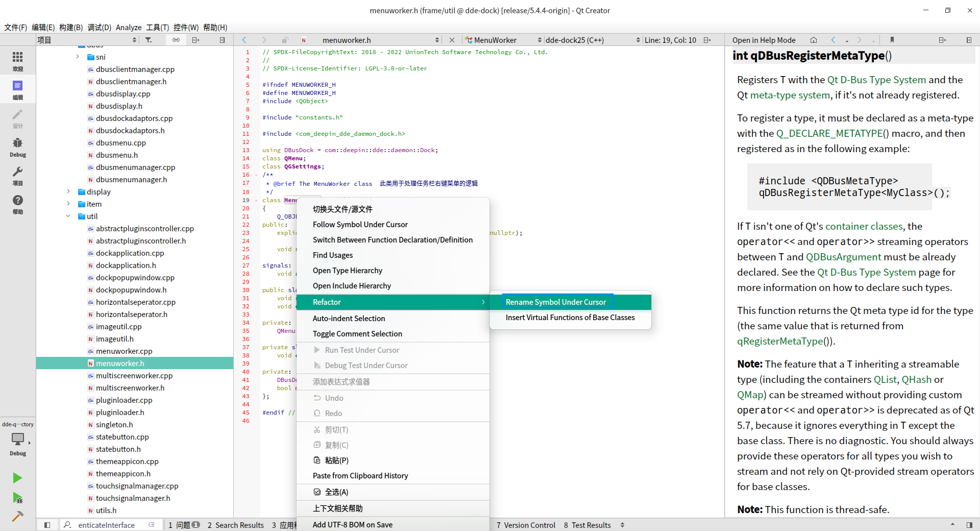Build project with the hammer icon

pyautogui.click(x=17, y=516)
